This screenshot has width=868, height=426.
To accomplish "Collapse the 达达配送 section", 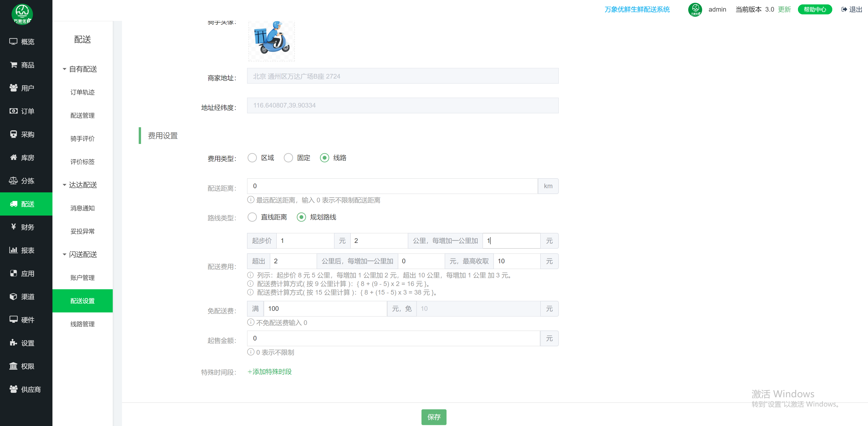I will click(x=64, y=185).
